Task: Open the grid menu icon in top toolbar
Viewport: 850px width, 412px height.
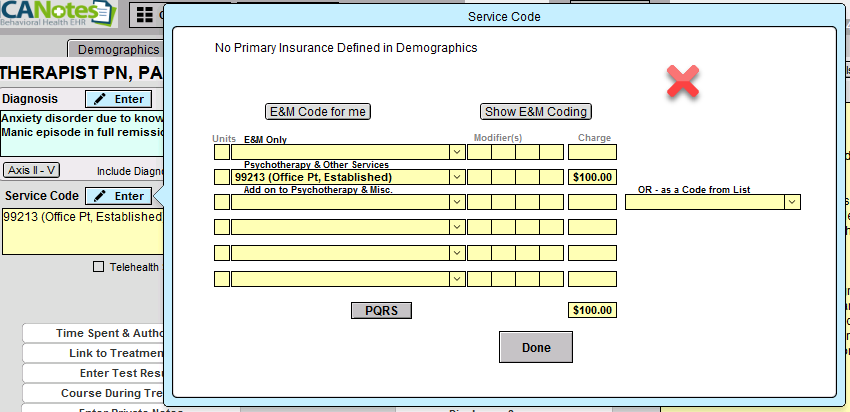Action: (x=145, y=16)
